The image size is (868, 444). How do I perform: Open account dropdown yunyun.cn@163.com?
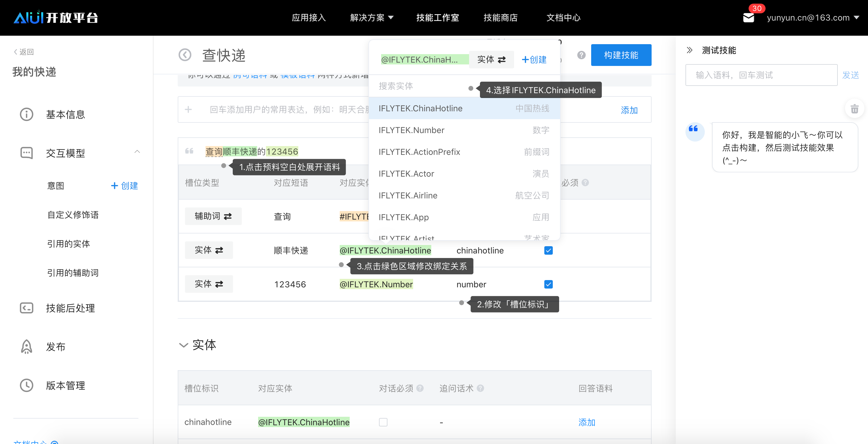[x=813, y=18]
